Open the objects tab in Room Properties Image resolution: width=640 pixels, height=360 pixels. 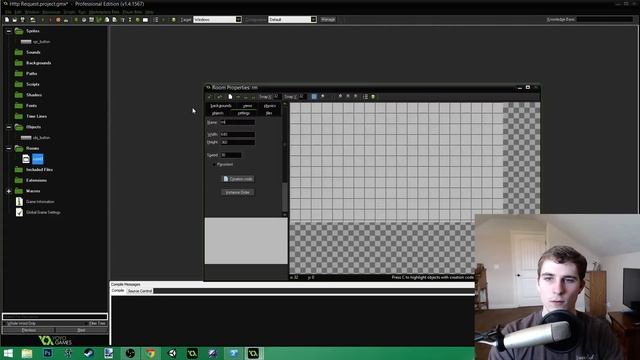218,113
